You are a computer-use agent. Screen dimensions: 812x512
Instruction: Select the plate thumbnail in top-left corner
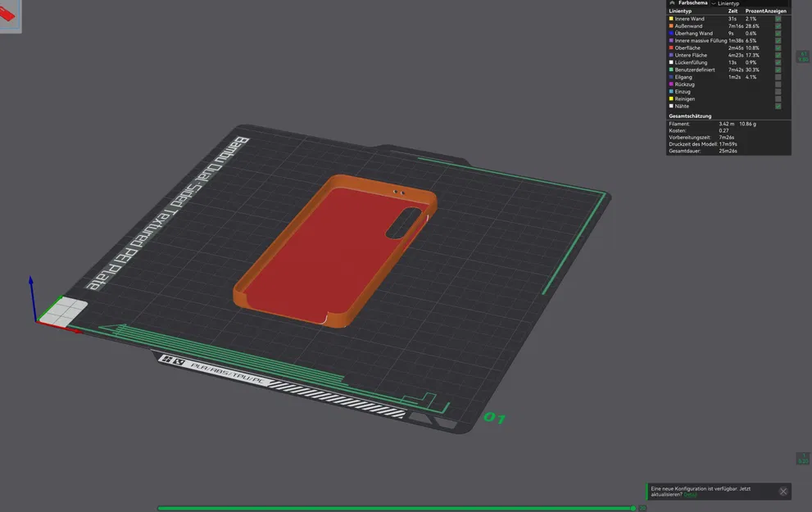point(11,16)
